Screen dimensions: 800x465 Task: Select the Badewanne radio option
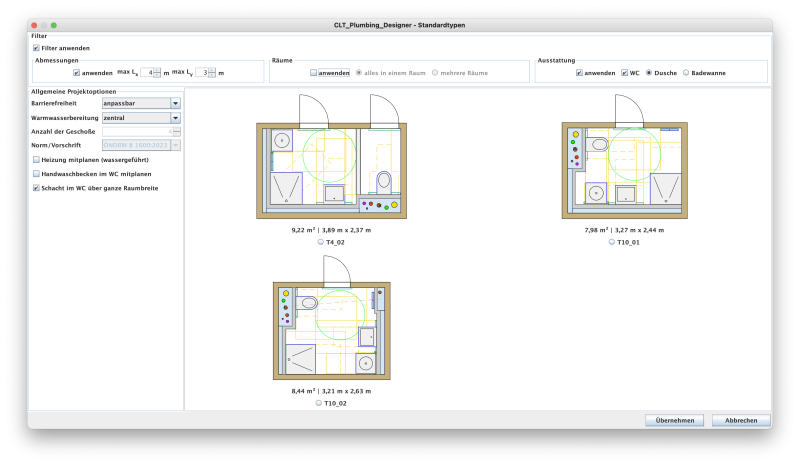tap(685, 73)
